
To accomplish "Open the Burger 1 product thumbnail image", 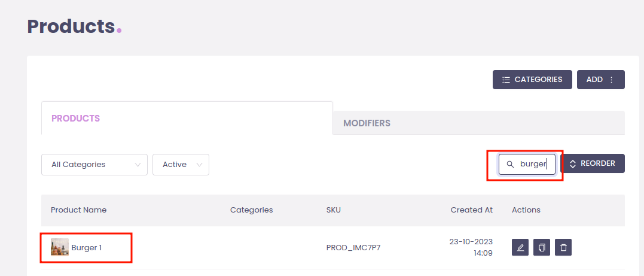I will pos(60,247).
